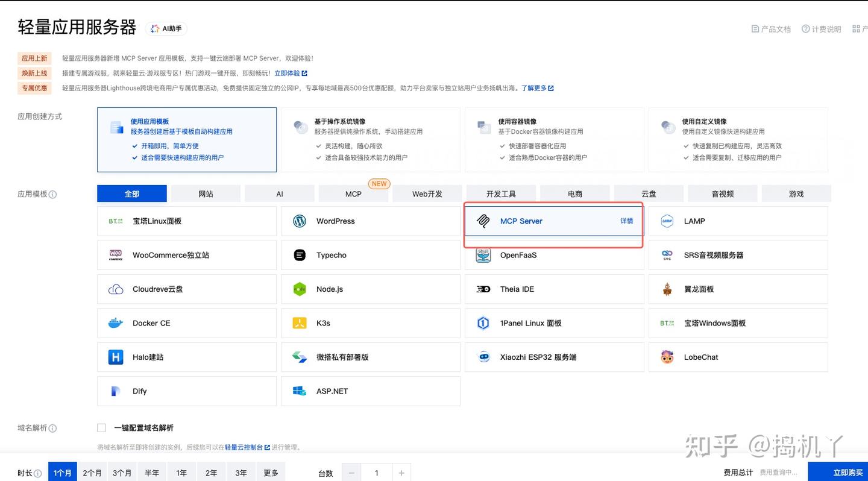Select the 使用容器镜像 creation method

(555, 140)
